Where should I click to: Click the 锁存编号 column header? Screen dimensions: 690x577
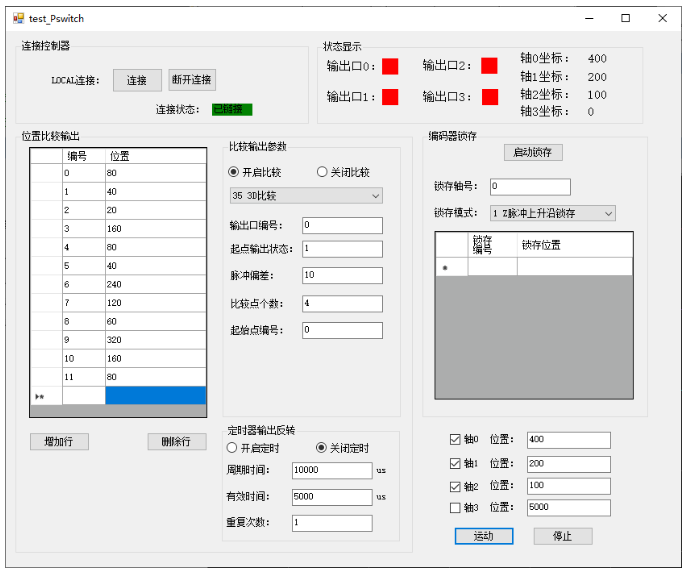coord(492,245)
